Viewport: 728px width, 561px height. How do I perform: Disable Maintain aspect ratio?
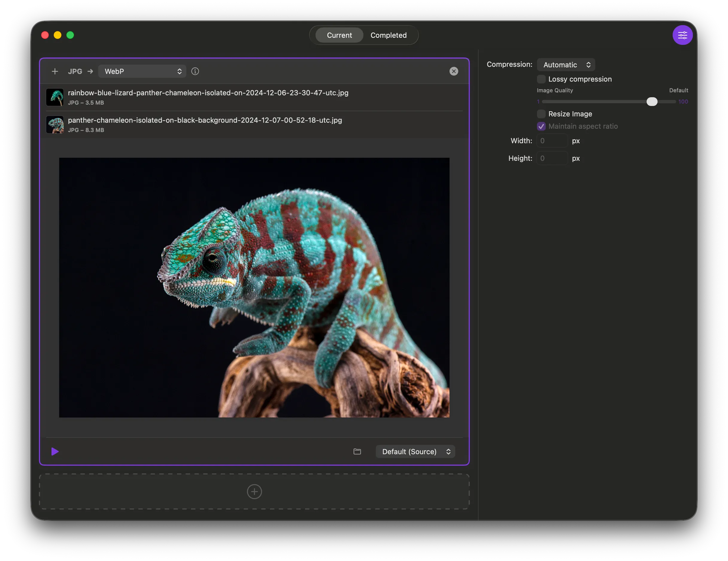coord(541,126)
